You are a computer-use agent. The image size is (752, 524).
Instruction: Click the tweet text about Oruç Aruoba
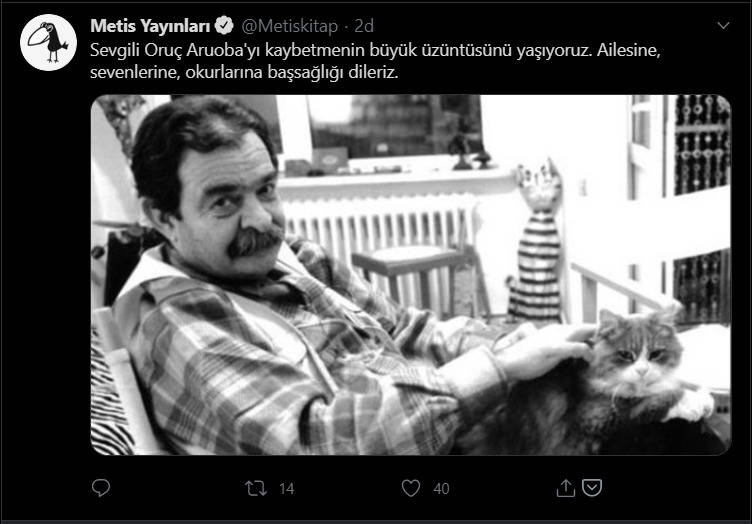click(x=375, y=61)
